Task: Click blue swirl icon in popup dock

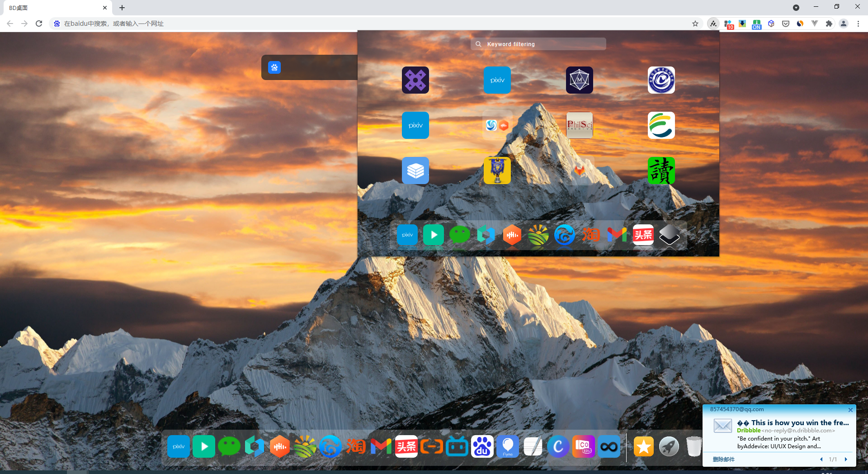Action: pos(564,235)
